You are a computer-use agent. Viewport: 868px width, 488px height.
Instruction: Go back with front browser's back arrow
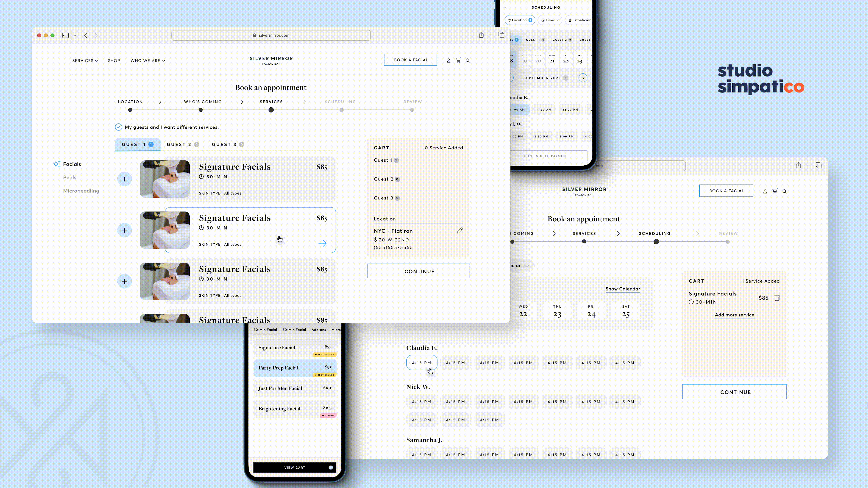pos(86,35)
